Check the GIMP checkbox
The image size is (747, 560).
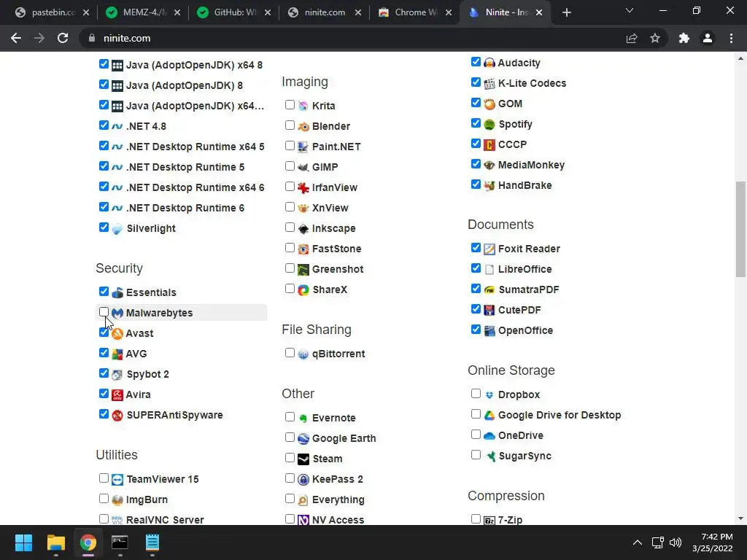(x=290, y=166)
